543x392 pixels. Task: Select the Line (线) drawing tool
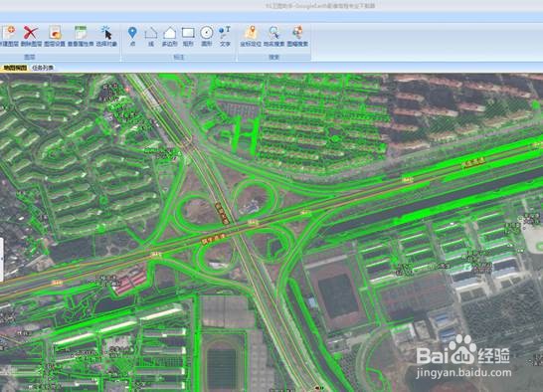click(150, 36)
